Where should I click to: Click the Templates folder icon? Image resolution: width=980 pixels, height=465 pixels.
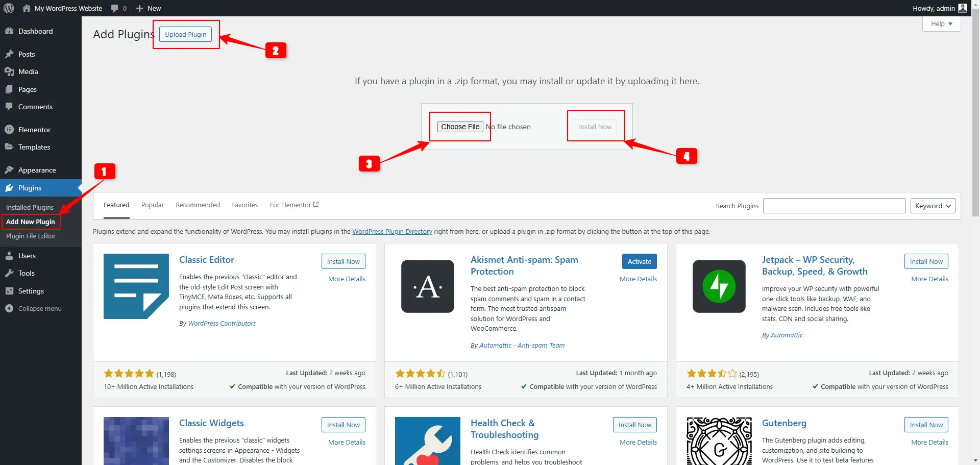pyautogui.click(x=9, y=147)
